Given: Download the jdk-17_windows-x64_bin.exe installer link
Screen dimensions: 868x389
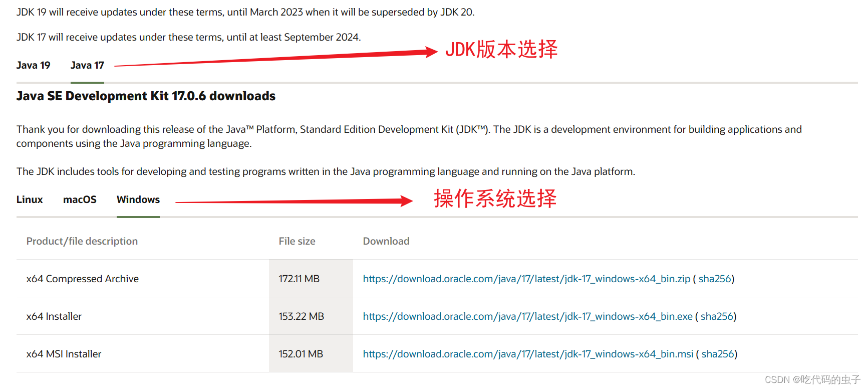Looking at the screenshot, I should point(527,316).
